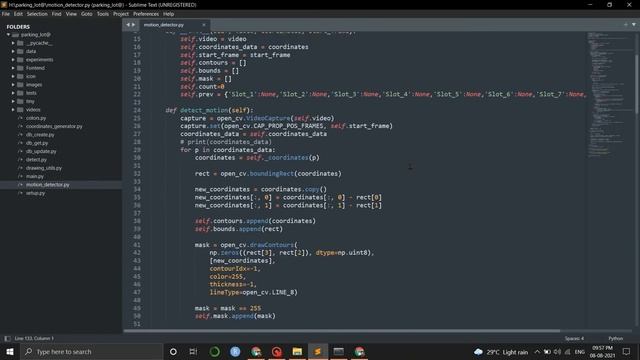Viewport: 640px width, 360px height.
Task: Select motion_detector.py in the sidebar
Action: pos(47,184)
